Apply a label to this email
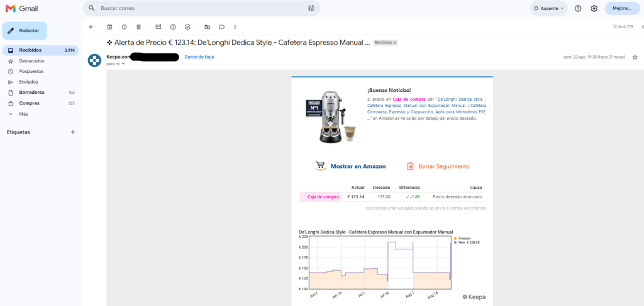 [222, 27]
